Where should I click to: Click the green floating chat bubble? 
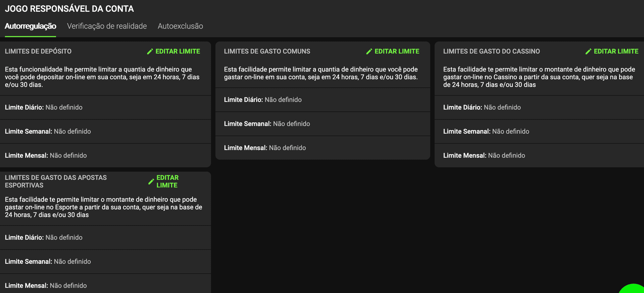[x=633, y=289]
